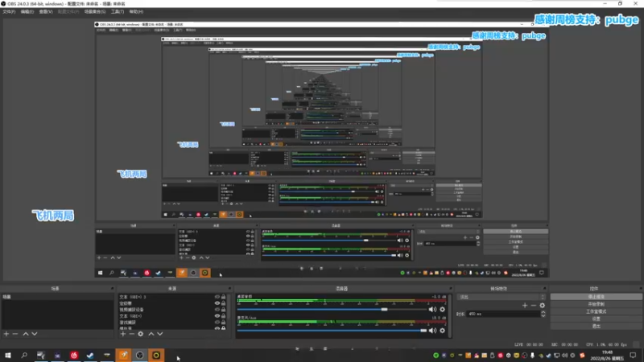This screenshot has height=362, width=644.
Task: Click the audio mixer vertical scrollbar
Action: [x=451, y=315]
